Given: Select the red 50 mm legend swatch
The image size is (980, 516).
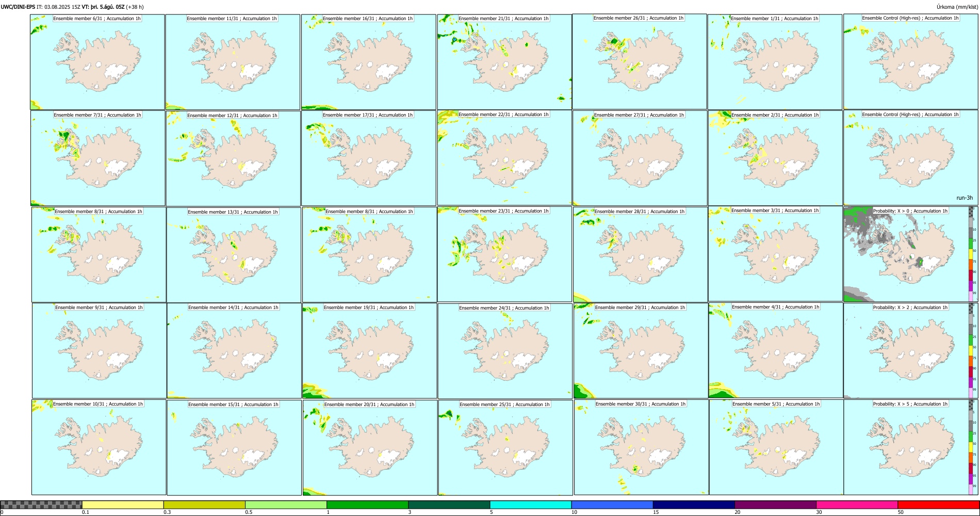Looking at the screenshot, I should click(938, 505).
